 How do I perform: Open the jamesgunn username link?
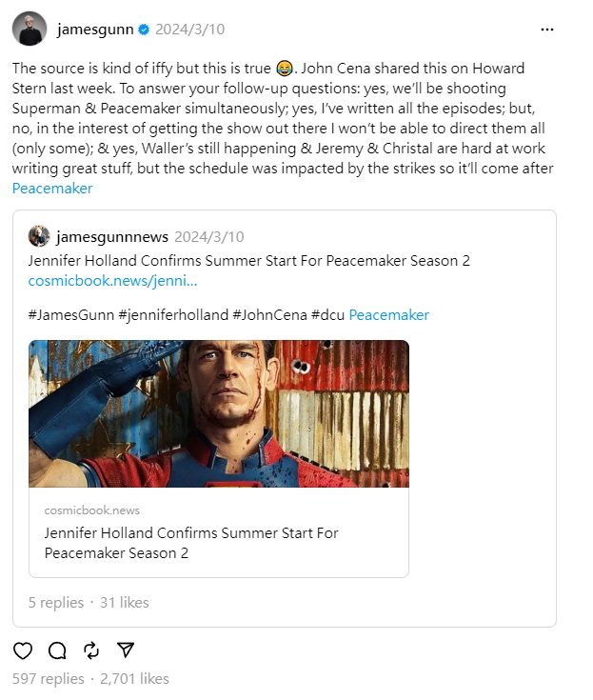tap(95, 30)
